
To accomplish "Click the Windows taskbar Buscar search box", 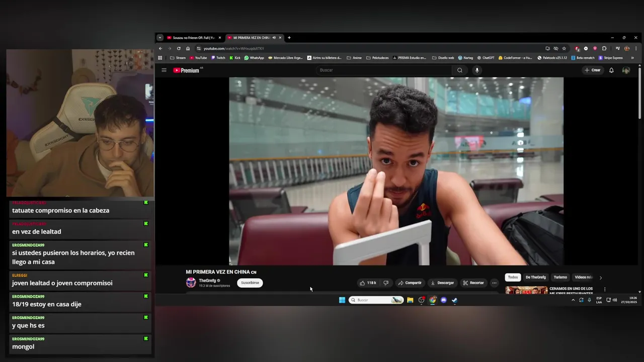I will 376,300.
